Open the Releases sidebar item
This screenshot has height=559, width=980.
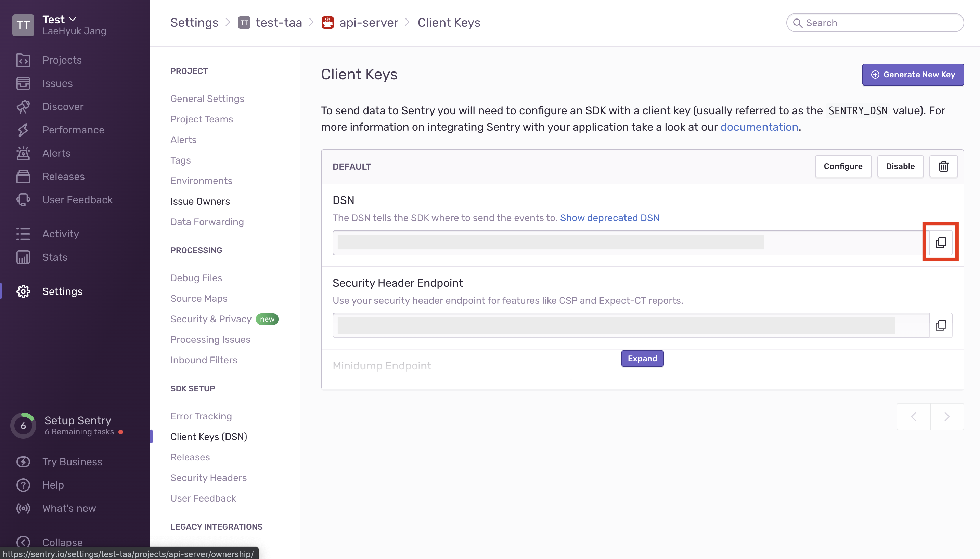tap(63, 177)
